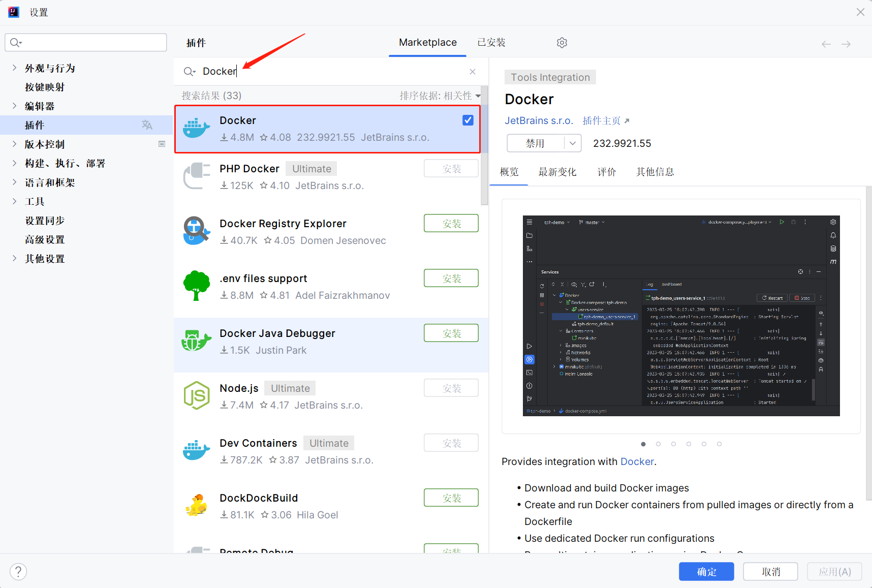Image resolution: width=872 pixels, height=588 pixels.
Task: Click the Docker plugin preview screenshot
Action: pos(681,316)
